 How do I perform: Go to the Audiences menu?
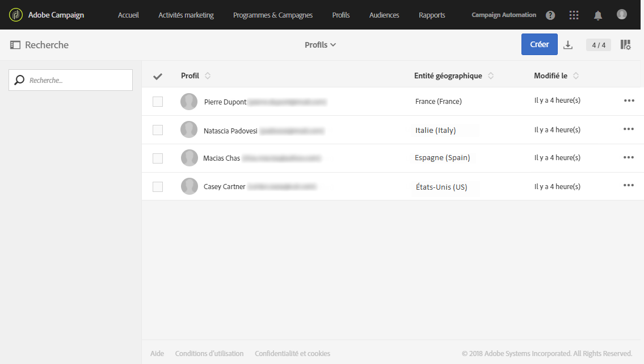tap(384, 15)
